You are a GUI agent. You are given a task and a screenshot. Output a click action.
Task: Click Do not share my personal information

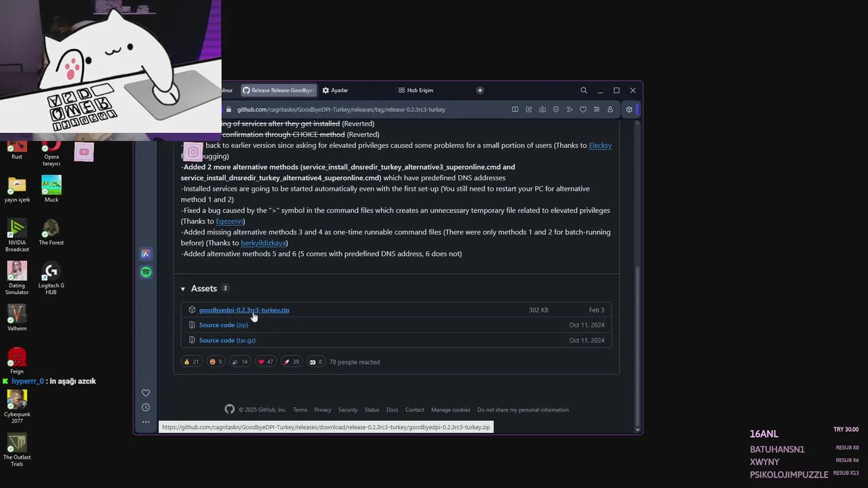(x=523, y=409)
